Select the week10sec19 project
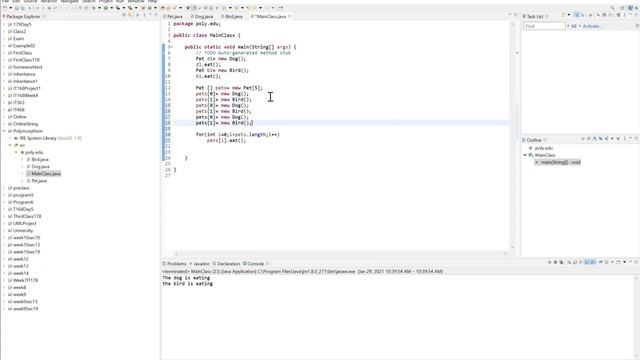Image resolution: width=640 pixels, height=360 pixels. click(26, 252)
